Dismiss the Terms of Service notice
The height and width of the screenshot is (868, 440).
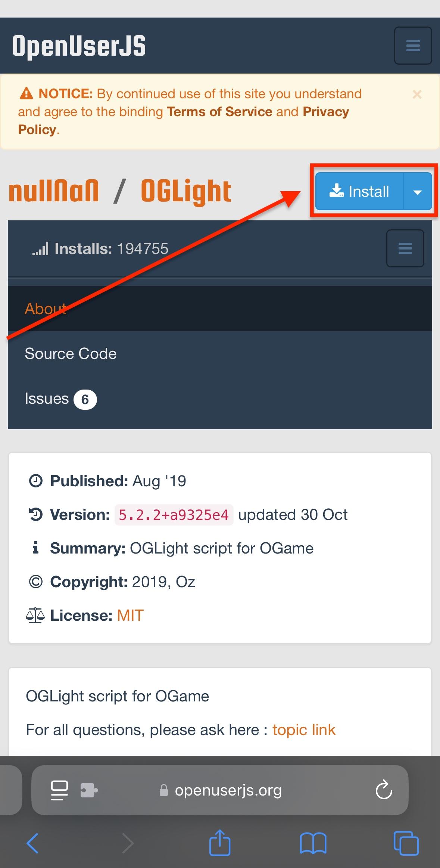tap(417, 94)
